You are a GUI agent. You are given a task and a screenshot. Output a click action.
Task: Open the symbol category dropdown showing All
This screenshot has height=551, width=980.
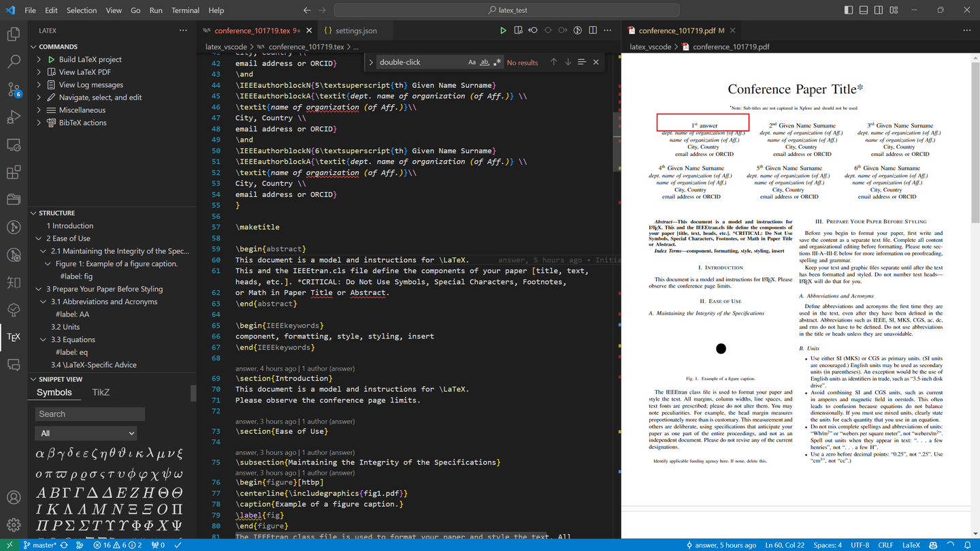click(86, 433)
